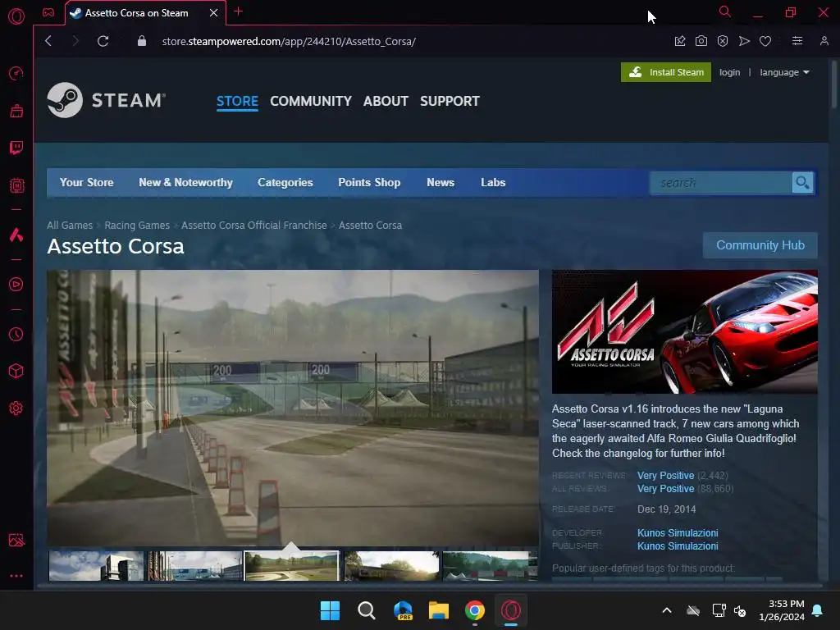Open Extensions cube icon in sidebar
This screenshot has width=840, height=630.
[16, 371]
